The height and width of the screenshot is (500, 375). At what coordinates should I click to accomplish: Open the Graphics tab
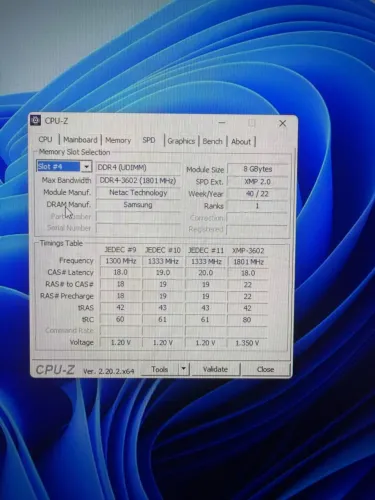pos(181,141)
